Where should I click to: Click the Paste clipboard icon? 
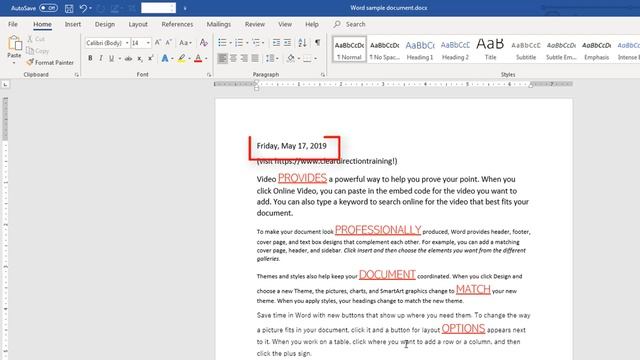[14, 43]
